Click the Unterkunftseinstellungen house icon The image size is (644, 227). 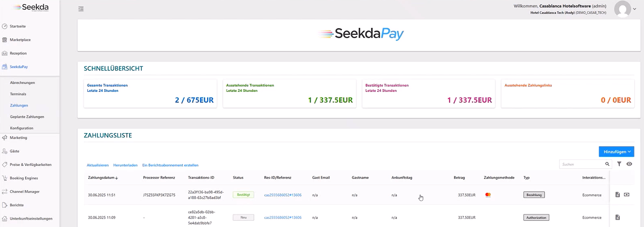tap(5, 218)
